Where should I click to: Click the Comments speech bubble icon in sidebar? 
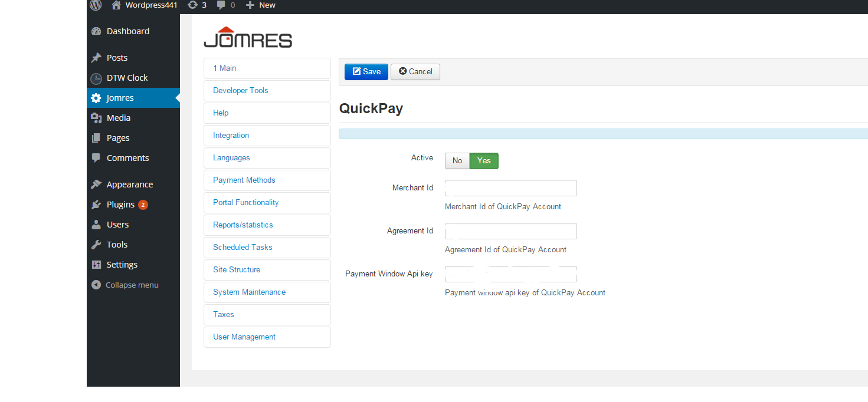pyautogui.click(x=96, y=158)
